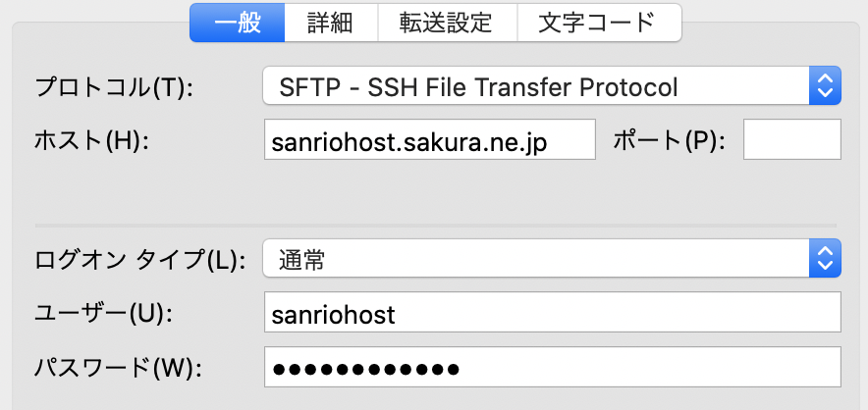This screenshot has height=410, width=868.
Task: Click the user field containing sanriohost
Action: point(552,315)
